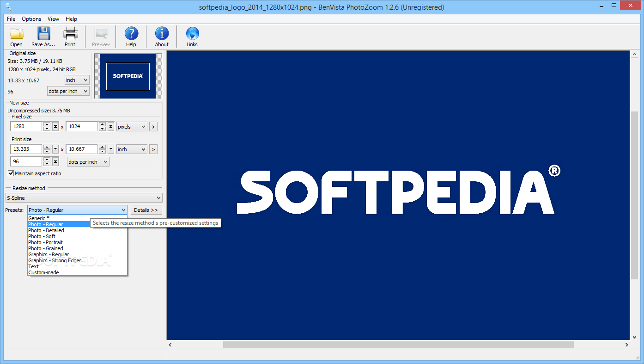Print the image using the Print icon
Viewport: 644px width, 364px height.
[x=70, y=37]
